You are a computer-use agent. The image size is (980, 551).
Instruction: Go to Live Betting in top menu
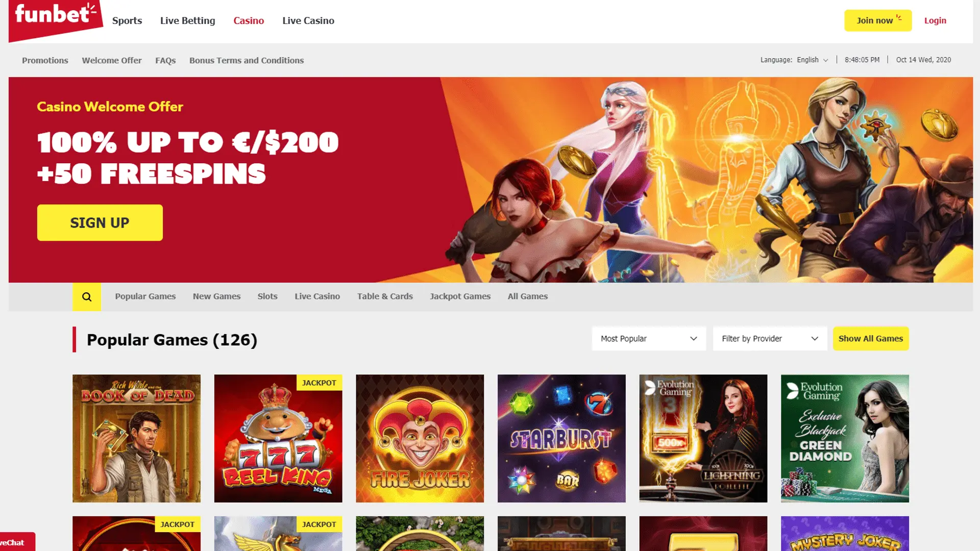187,21
